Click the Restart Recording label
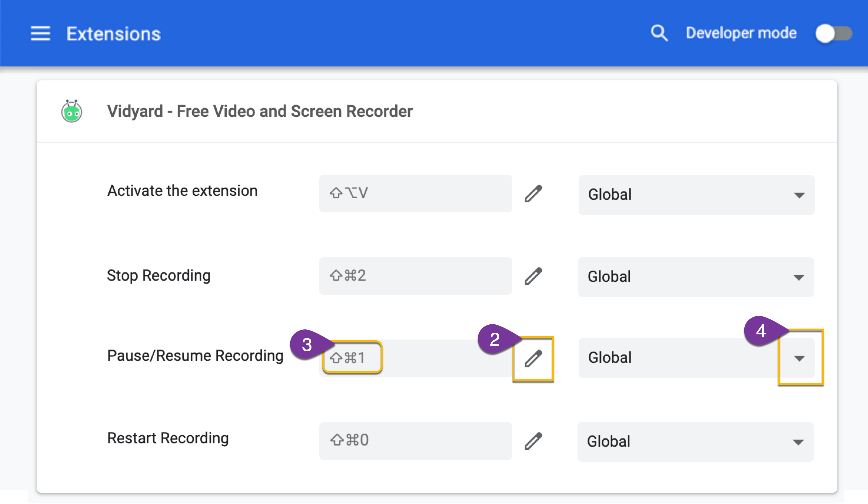Screen dimensions: 868x504 168,438
